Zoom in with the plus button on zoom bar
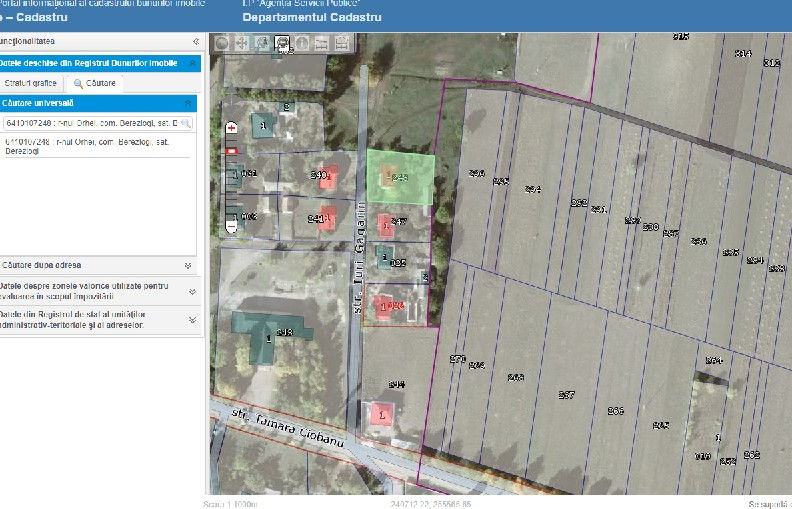Screen dimensions: 792x509 tap(231, 128)
